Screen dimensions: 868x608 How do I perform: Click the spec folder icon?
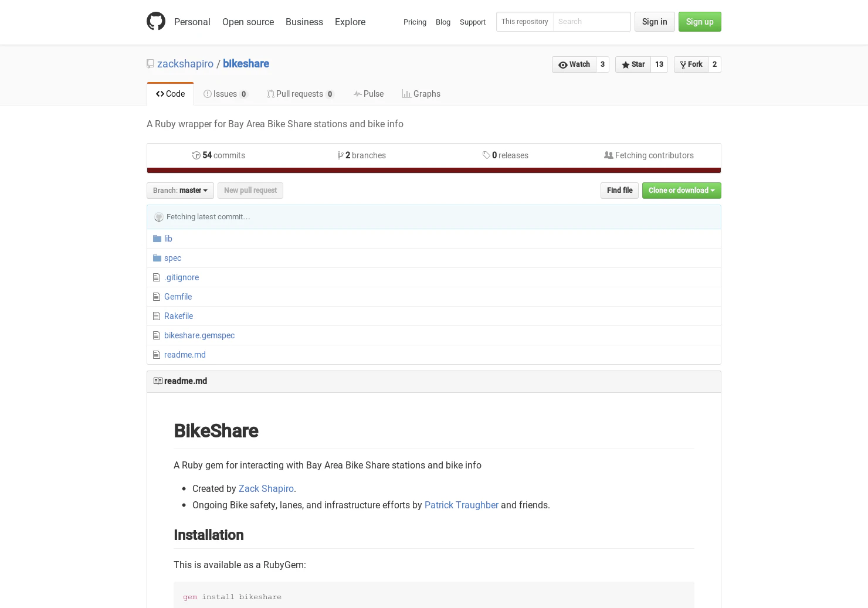[157, 258]
